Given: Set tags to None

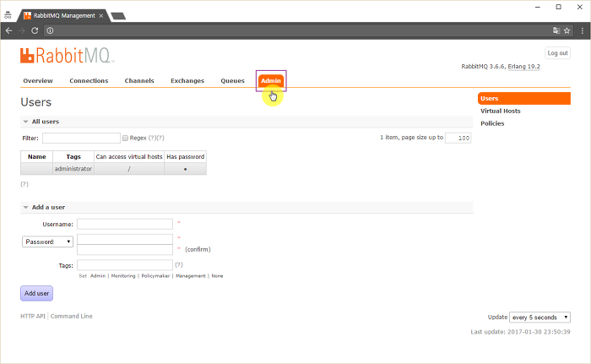Looking at the screenshot, I should pyautogui.click(x=217, y=276).
